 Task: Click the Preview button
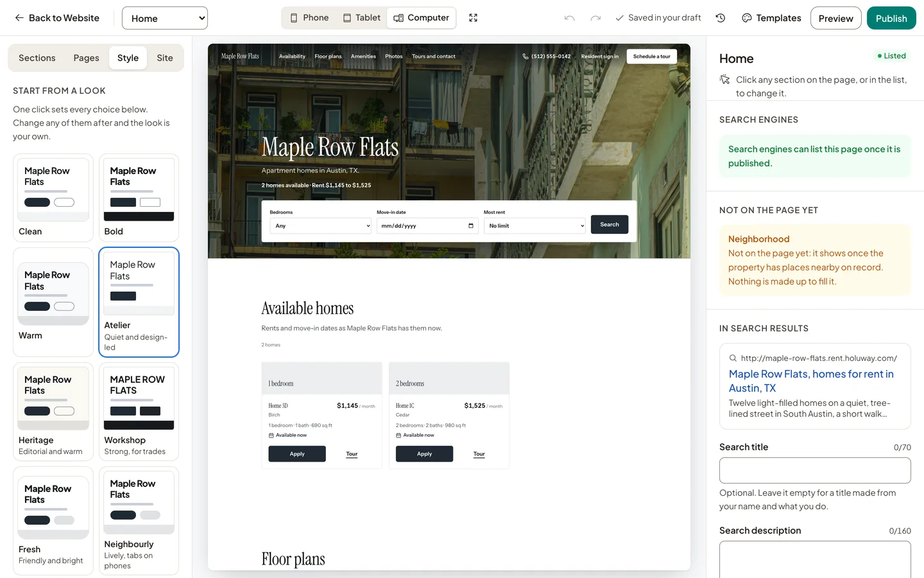[835, 18]
